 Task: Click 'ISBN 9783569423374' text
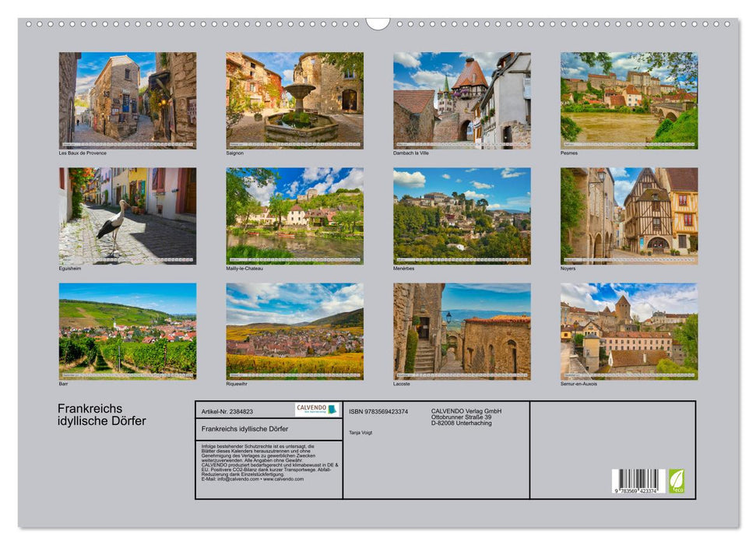tap(378, 411)
